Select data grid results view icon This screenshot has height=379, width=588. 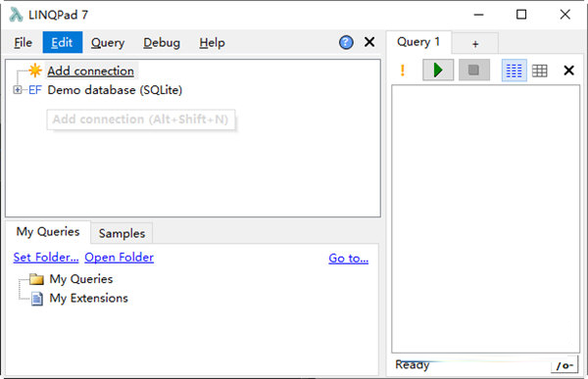(x=540, y=71)
